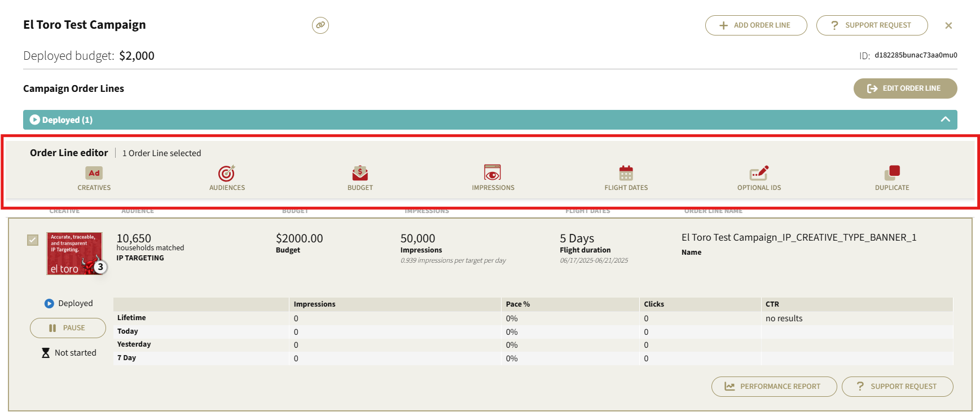Click the Pace % column header
This screenshot has width=980, height=412.
(518, 304)
